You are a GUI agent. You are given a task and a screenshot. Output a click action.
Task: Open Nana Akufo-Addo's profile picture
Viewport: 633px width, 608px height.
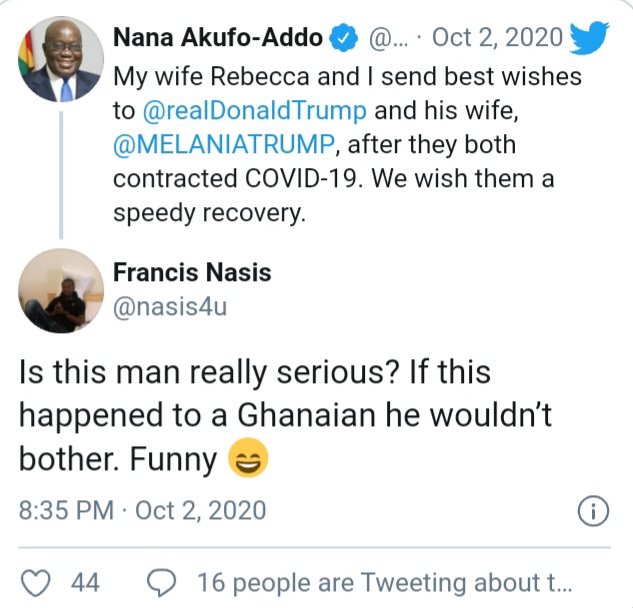pyautogui.click(x=59, y=61)
